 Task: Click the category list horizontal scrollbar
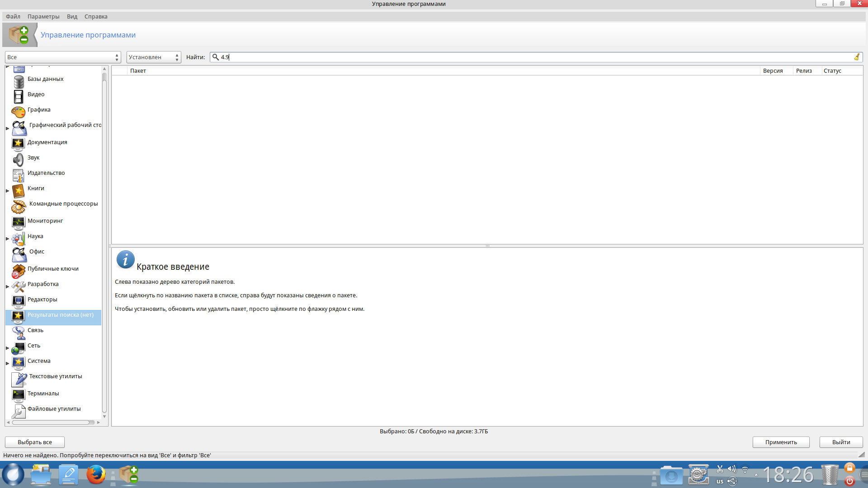point(51,422)
